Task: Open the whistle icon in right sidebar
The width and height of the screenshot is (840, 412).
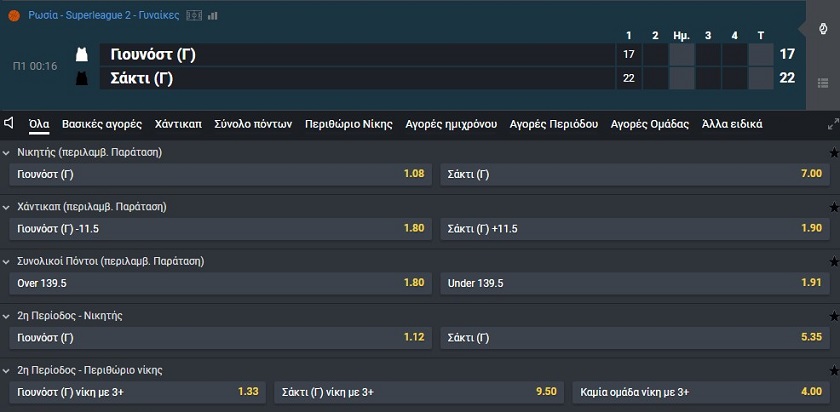Action: [x=823, y=29]
